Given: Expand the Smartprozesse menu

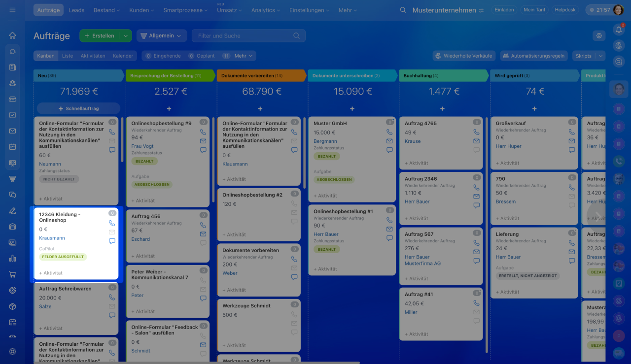Looking at the screenshot, I should pos(186,10).
